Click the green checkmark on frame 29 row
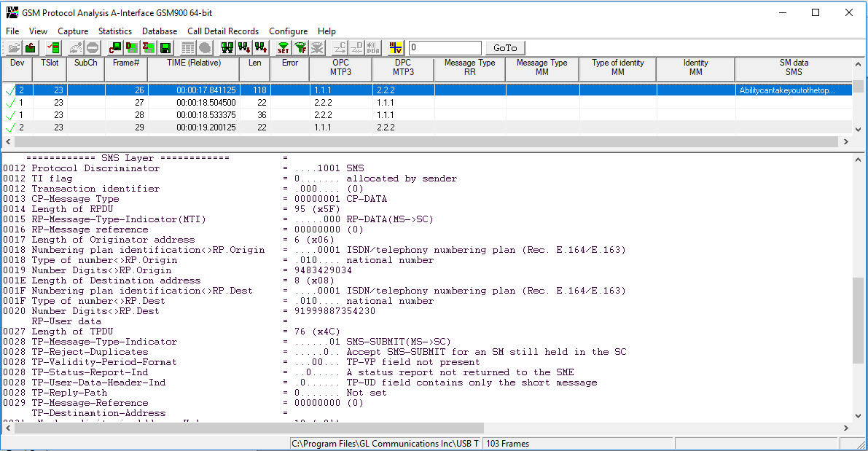This screenshot has width=868, height=451. 10,128
